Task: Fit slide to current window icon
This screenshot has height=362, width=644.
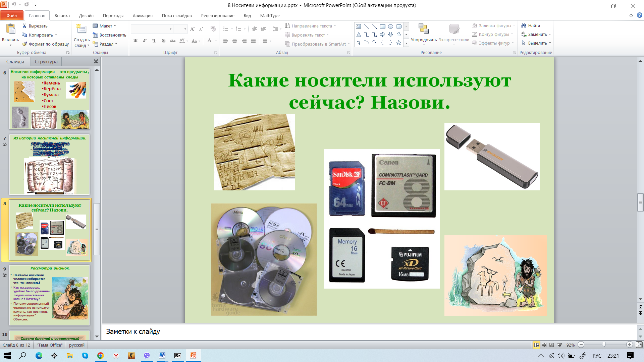Action: click(639, 345)
